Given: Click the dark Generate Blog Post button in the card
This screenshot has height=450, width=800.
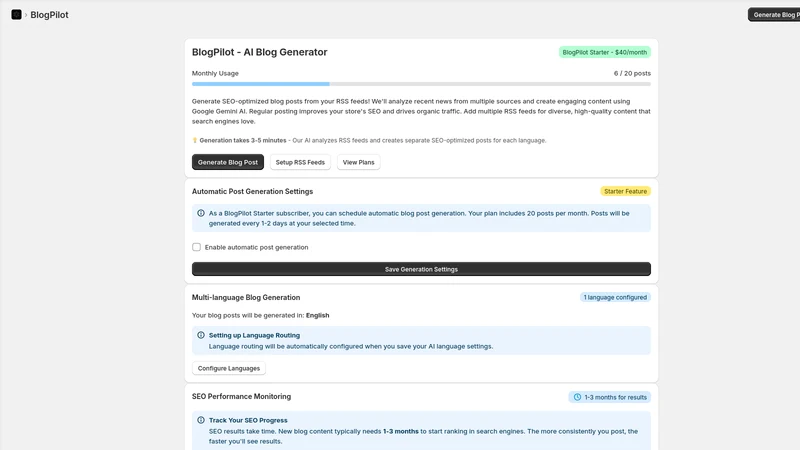Looking at the screenshot, I should tap(228, 162).
